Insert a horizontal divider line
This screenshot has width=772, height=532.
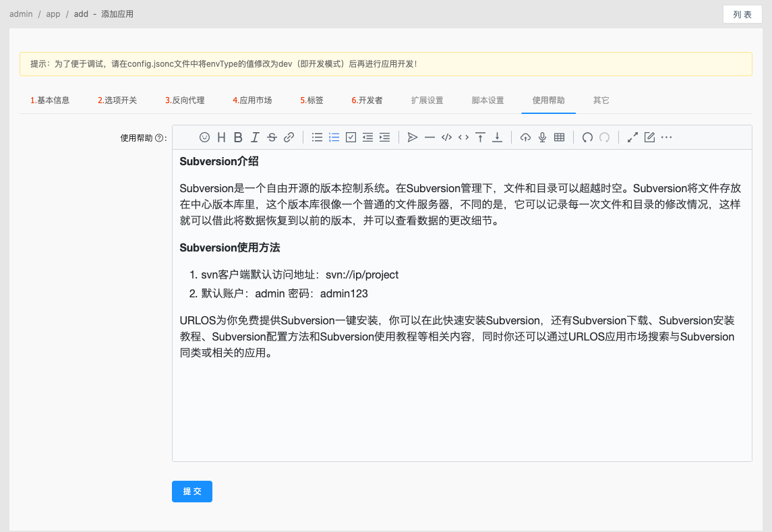click(x=429, y=138)
